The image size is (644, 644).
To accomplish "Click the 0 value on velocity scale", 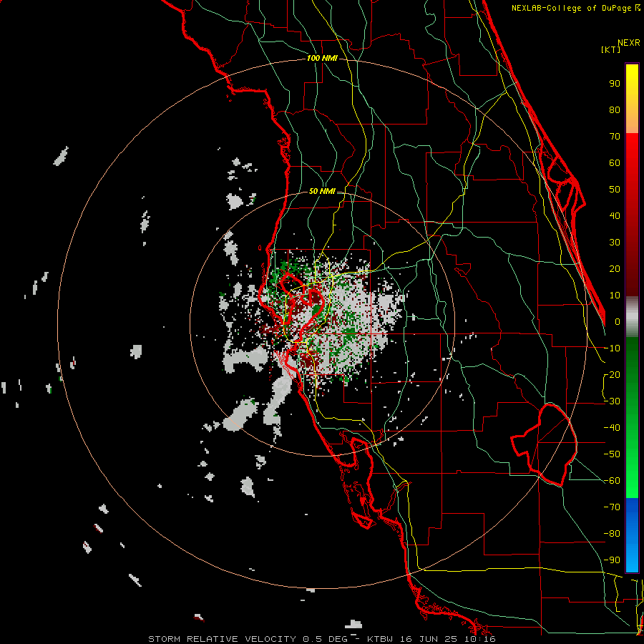I will point(618,322).
